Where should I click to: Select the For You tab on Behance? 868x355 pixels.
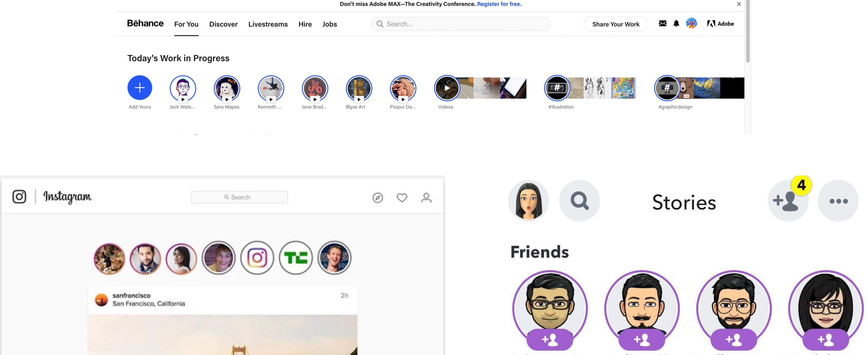pyautogui.click(x=186, y=24)
